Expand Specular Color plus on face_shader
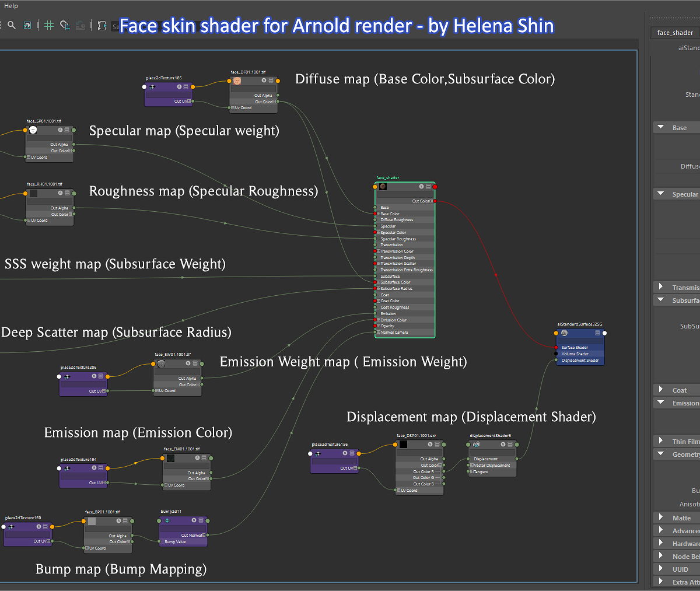This screenshot has height=591, width=700. pyautogui.click(x=379, y=232)
